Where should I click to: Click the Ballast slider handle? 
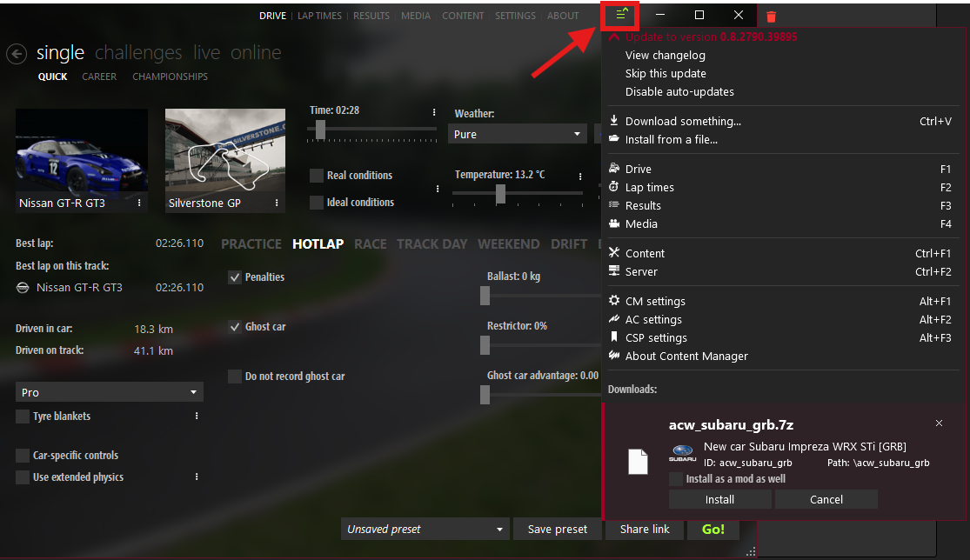click(x=485, y=296)
